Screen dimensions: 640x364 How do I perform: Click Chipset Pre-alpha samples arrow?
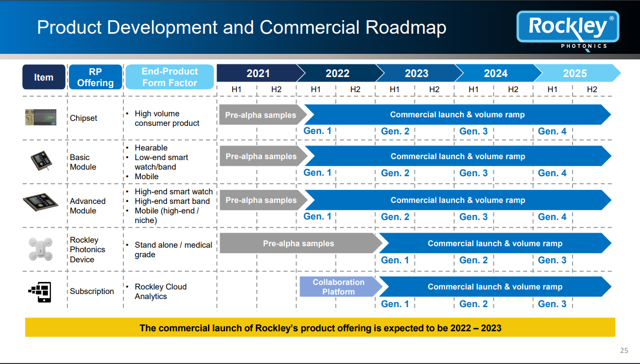tap(262, 115)
